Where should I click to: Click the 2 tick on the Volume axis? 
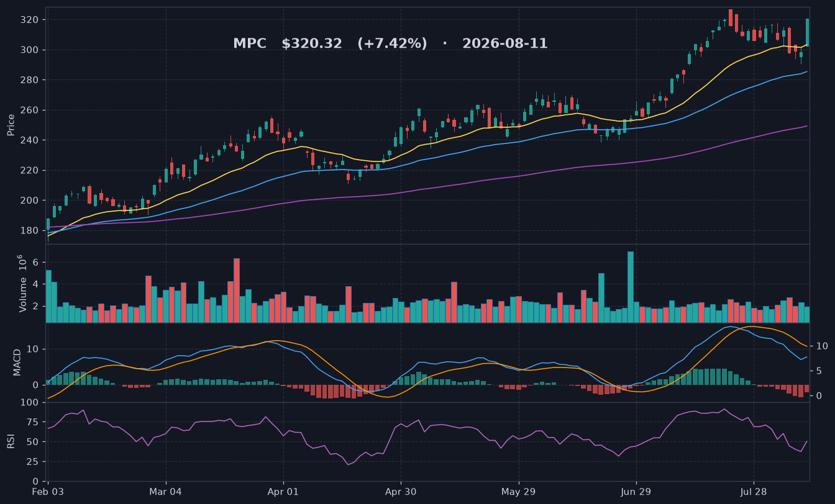[37, 306]
